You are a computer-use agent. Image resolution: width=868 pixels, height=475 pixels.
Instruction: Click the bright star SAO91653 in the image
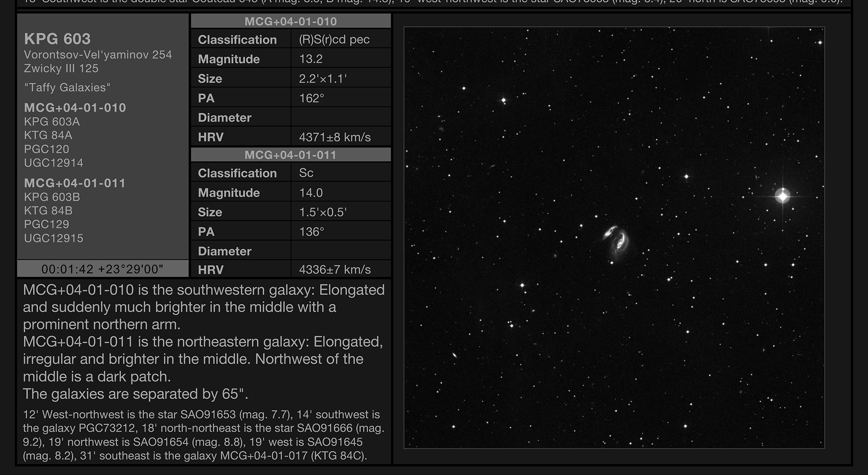(783, 196)
